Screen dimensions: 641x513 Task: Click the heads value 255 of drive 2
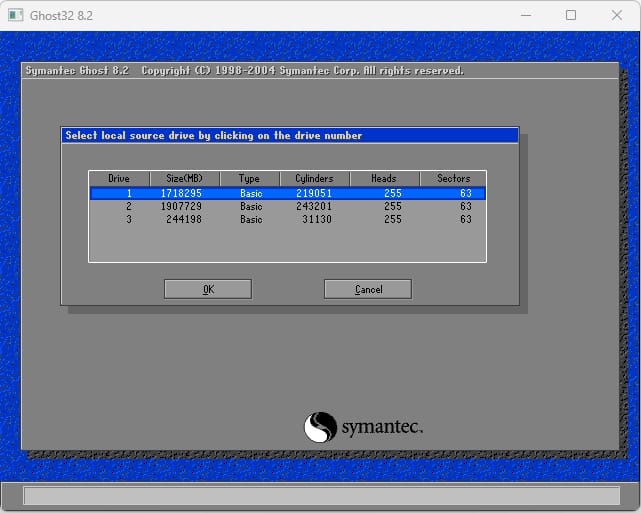pyautogui.click(x=393, y=206)
